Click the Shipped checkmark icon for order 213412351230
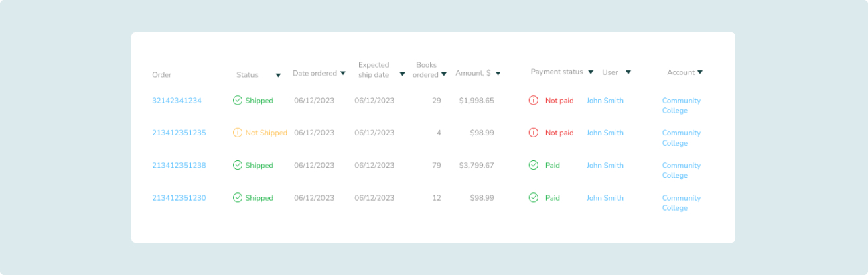The image size is (868, 275). pos(238,198)
